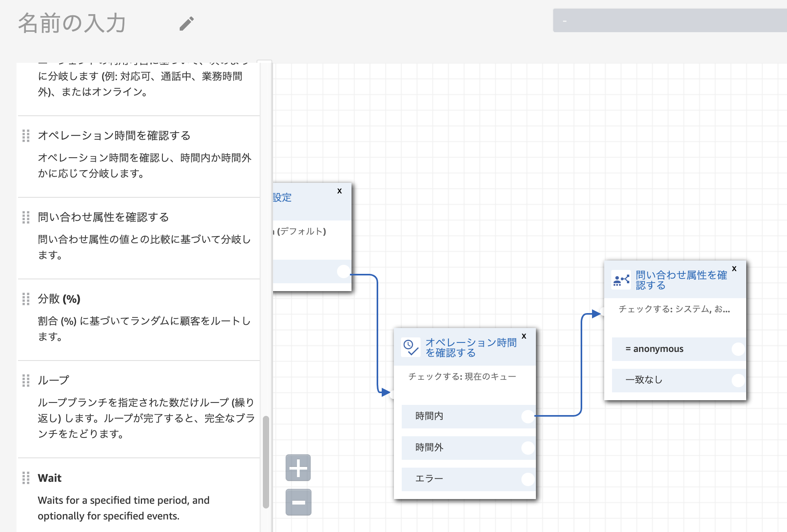Zoom out using the minus button on canvas

298,503
